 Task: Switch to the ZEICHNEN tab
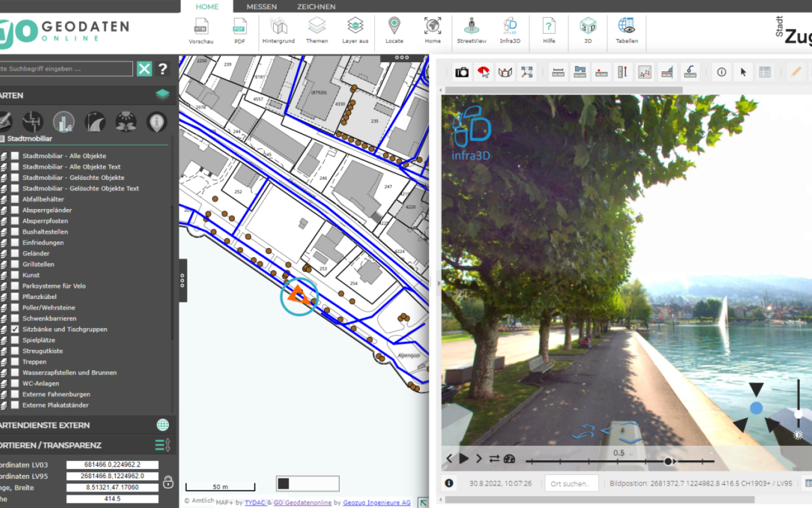coord(316,6)
